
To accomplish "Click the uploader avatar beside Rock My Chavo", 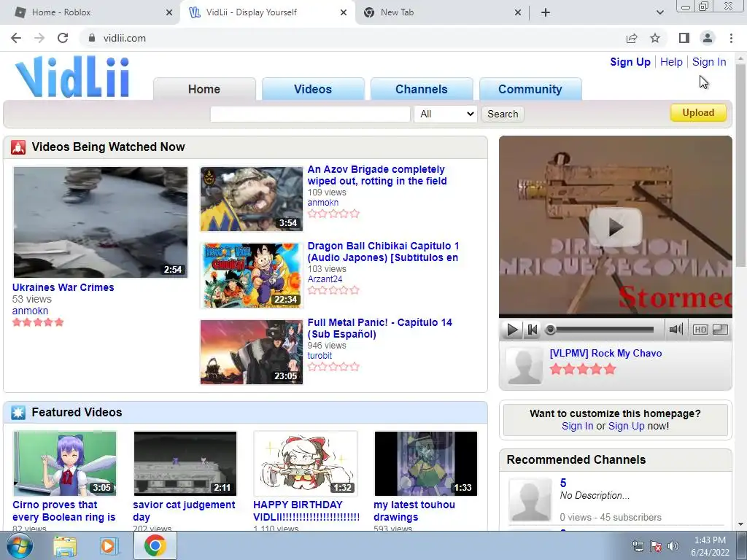I will pos(524,366).
